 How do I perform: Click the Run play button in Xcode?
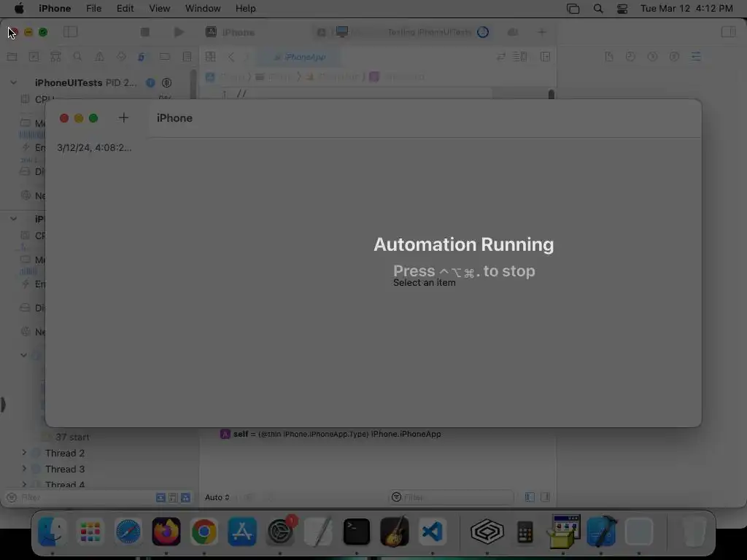pos(179,32)
